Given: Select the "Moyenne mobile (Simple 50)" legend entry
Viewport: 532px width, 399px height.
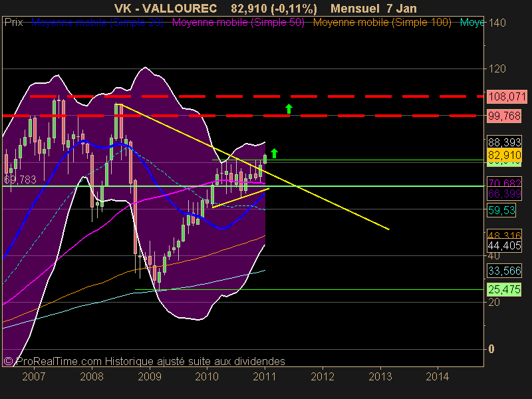Looking at the screenshot, I should tap(238, 23).
